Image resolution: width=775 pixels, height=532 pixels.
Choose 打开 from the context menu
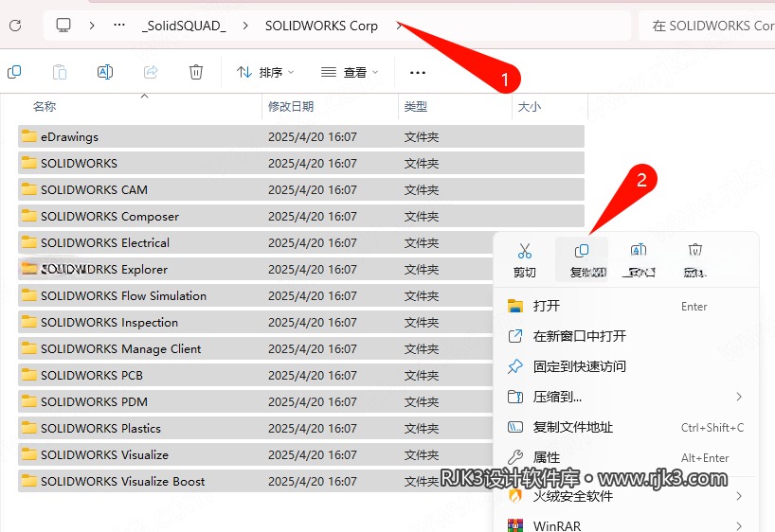625,306
